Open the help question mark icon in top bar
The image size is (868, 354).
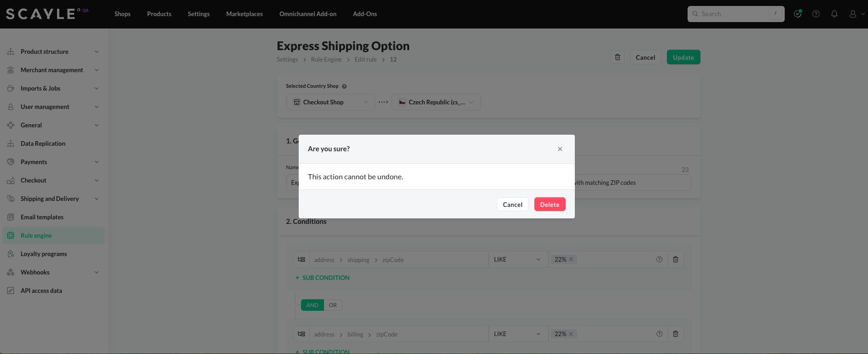pos(816,14)
